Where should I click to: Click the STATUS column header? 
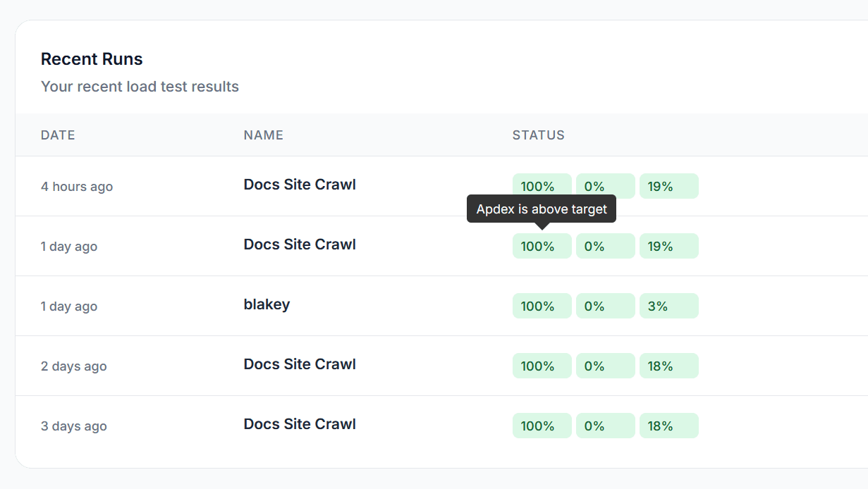point(538,135)
